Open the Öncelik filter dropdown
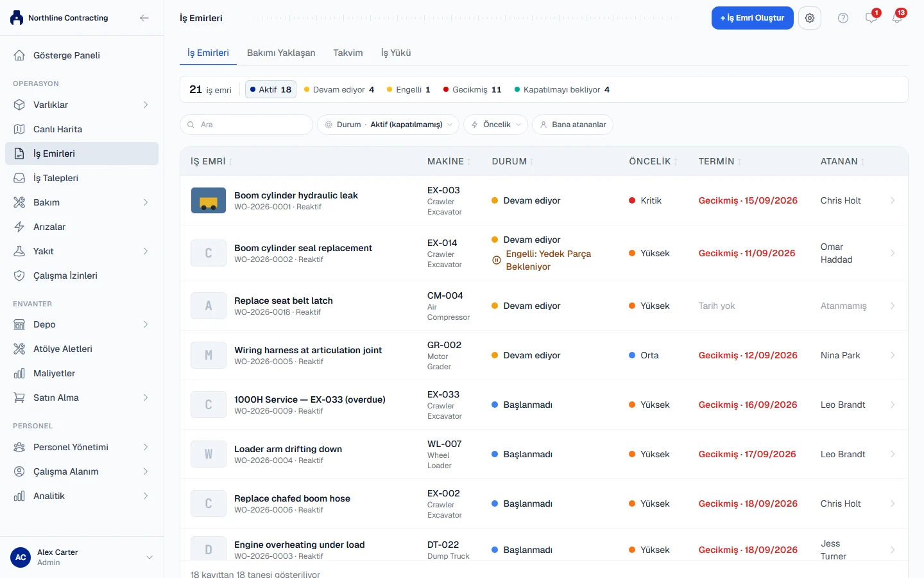Image resolution: width=924 pixels, height=578 pixels. pos(495,125)
